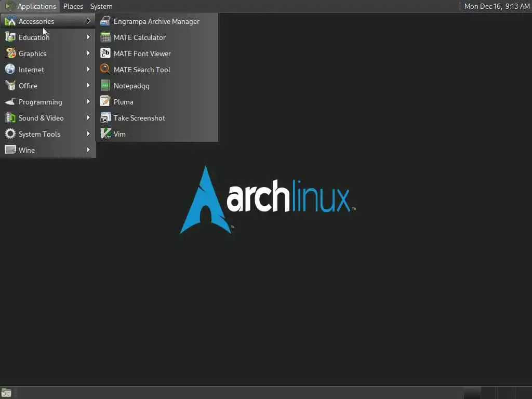Click the Notepadqq icon
This screenshot has width=532, height=399.
[x=105, y=86]
